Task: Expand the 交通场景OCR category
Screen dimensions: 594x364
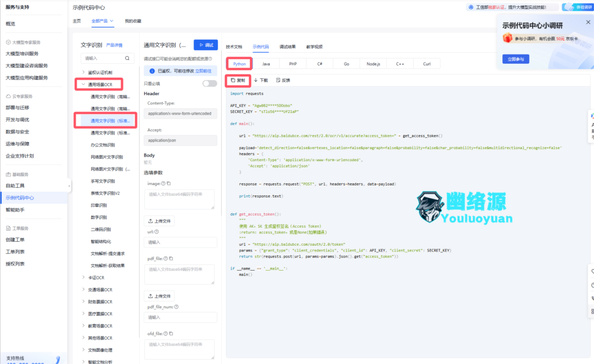Action: [84, 289]
